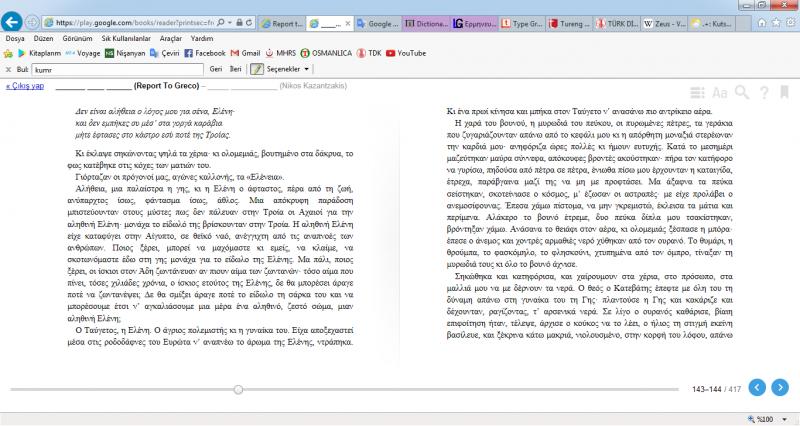
Task: Click the Bul find text field
Action: tap(118, 69)
